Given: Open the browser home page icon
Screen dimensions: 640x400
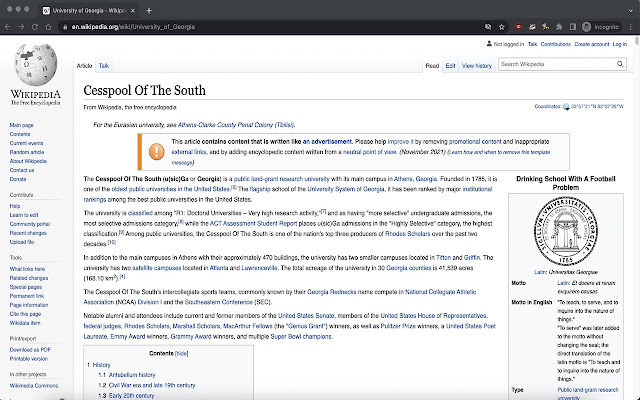Looking at the screenshot, I should click(x=48, y=27).
